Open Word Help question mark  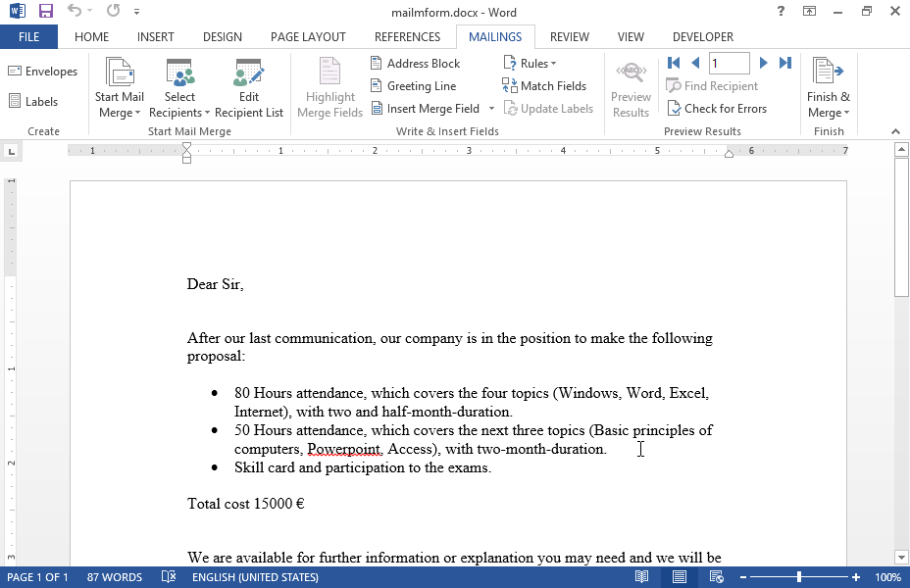(781, 11)
